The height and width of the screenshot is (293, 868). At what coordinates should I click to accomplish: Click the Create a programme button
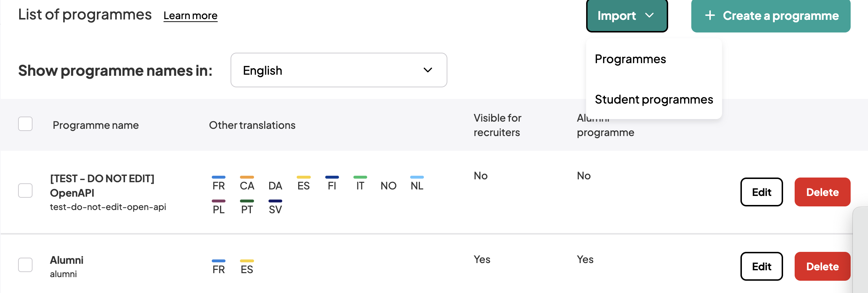pos(771,16)
